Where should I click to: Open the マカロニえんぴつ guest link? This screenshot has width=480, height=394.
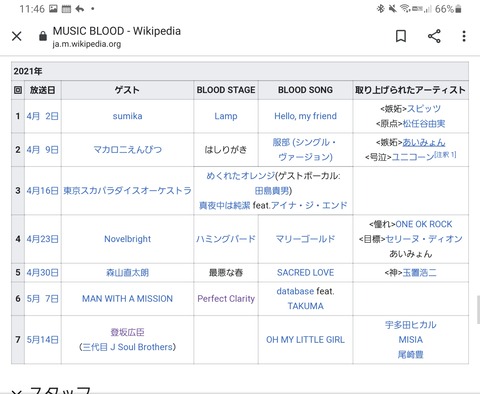pos(127,149)
